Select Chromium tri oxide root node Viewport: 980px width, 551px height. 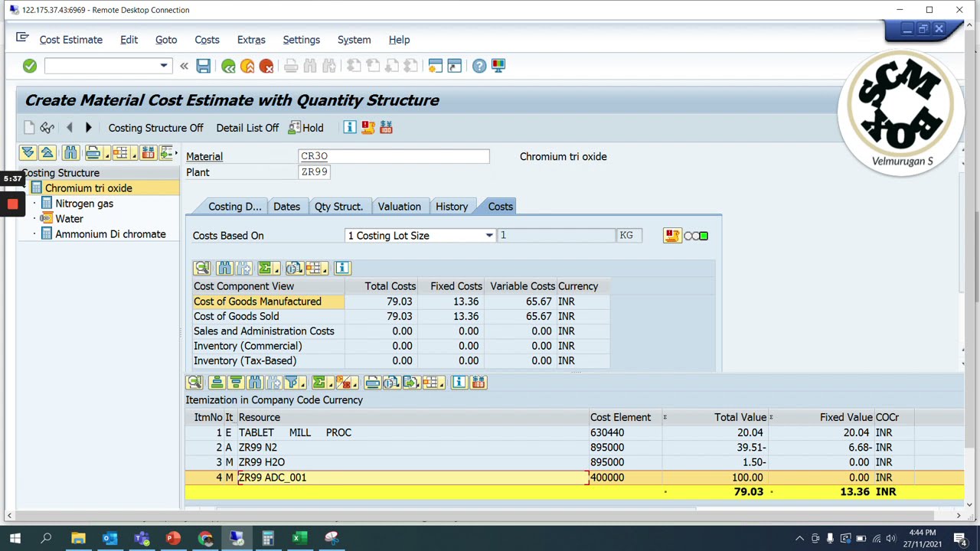tap(89, 188)
